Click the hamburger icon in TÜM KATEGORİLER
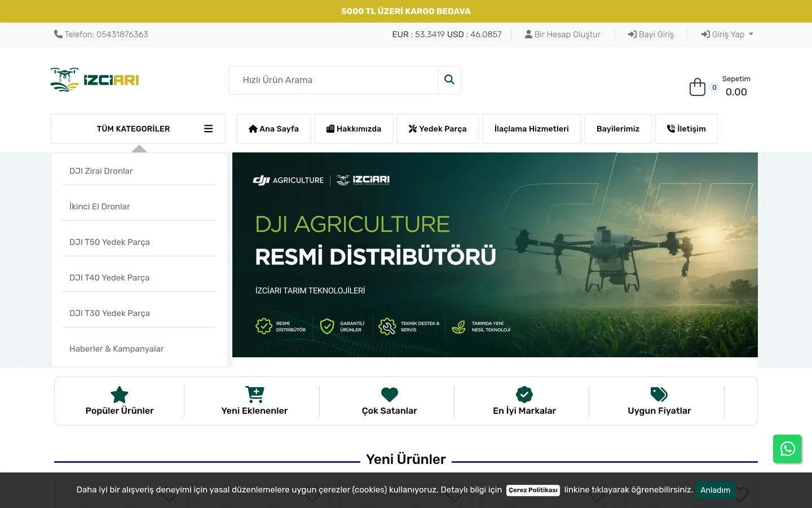 (208, 129)
